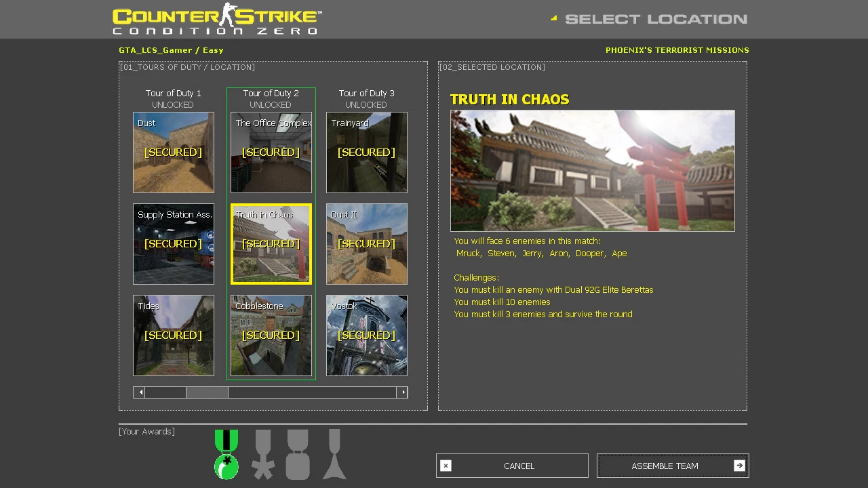Choose the Tides location thumbnail
Image resolution: width=868 pixels, height=488 pixels.
pyautogui.click(x=174, y=335)
